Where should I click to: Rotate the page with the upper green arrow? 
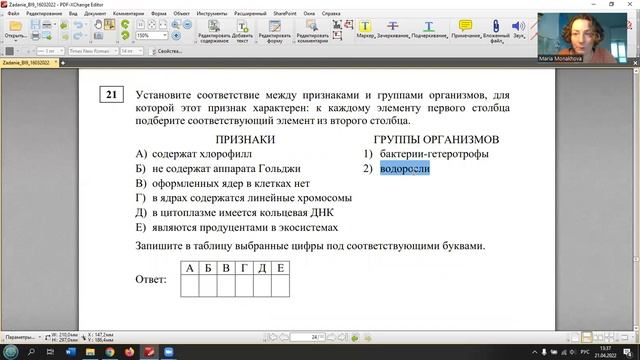[x=125, y=24]
